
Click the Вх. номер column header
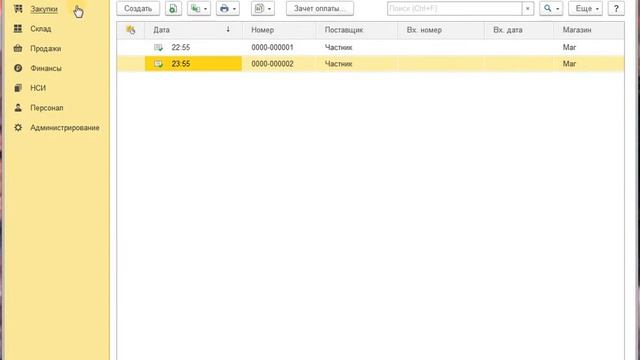[441, 30]
